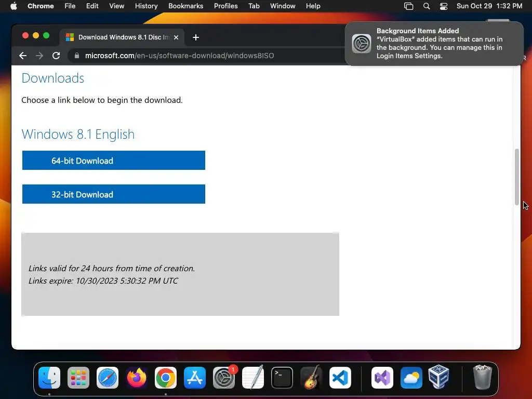The image size is (532, 399).
Task: Open the Window menu
Action: tap(283, 6)
